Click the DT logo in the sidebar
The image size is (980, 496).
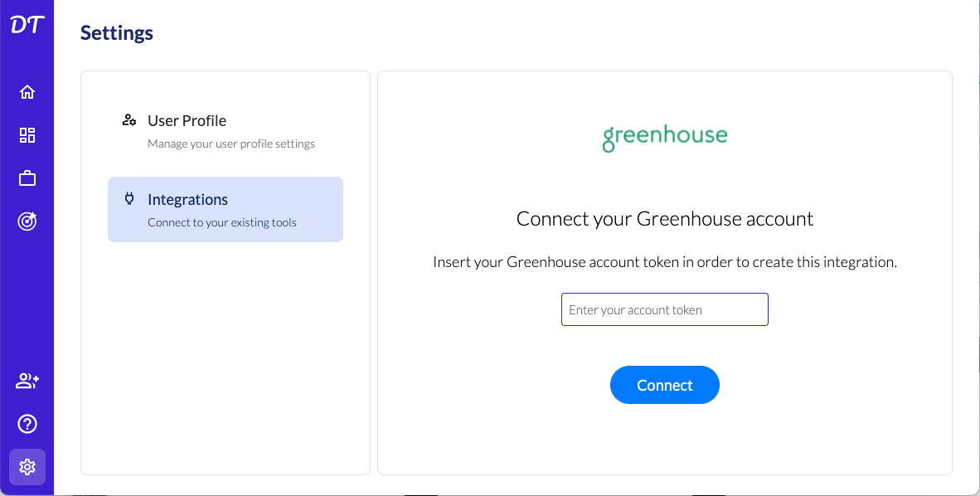pos(27,26)
